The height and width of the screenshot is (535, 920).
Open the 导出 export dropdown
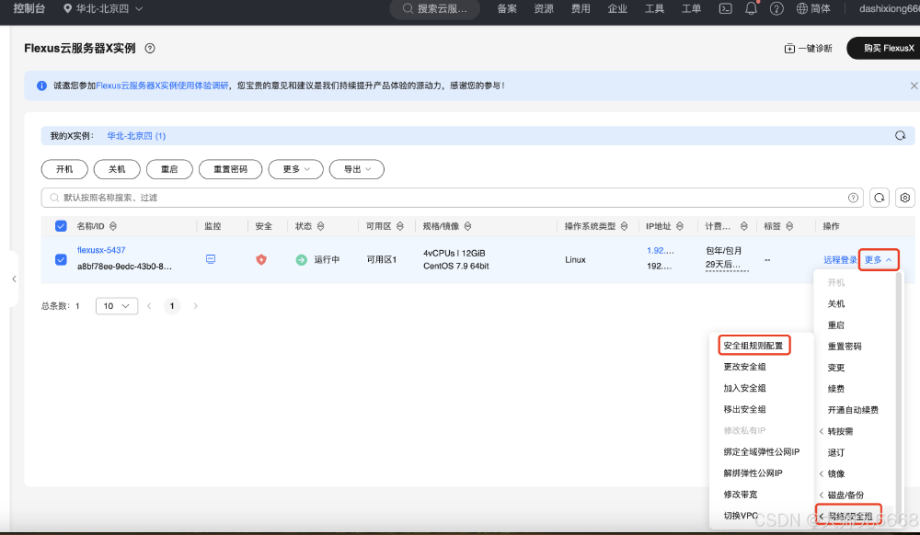(x=357, y=169)
